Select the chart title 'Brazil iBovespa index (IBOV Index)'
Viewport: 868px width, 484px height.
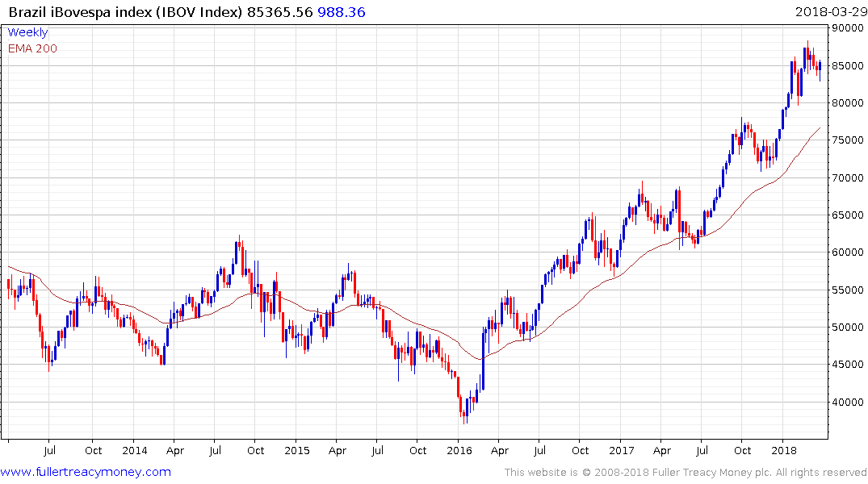pyautogui.click(x=126, y=12)
